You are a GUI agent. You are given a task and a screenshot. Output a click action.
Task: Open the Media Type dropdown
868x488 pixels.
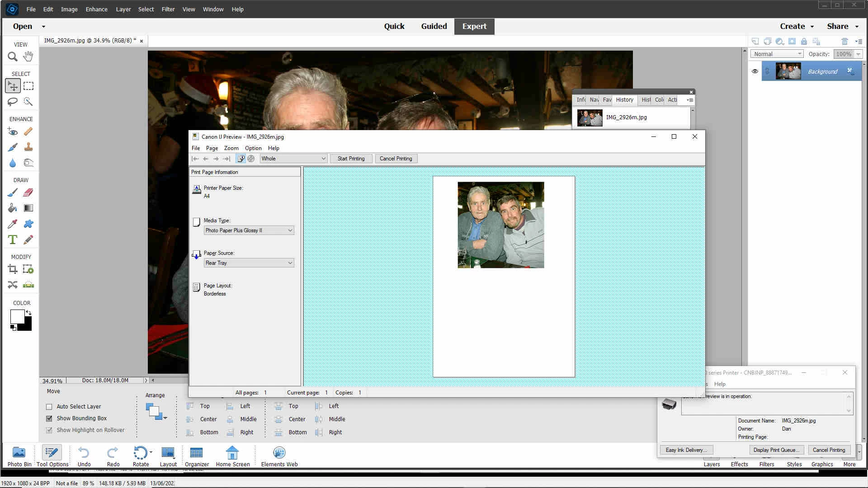249,230
